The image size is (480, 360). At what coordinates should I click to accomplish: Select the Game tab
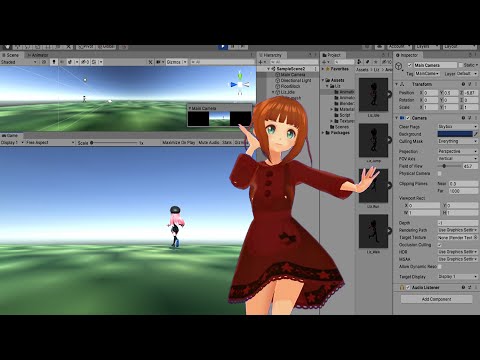tap(10, 136)
